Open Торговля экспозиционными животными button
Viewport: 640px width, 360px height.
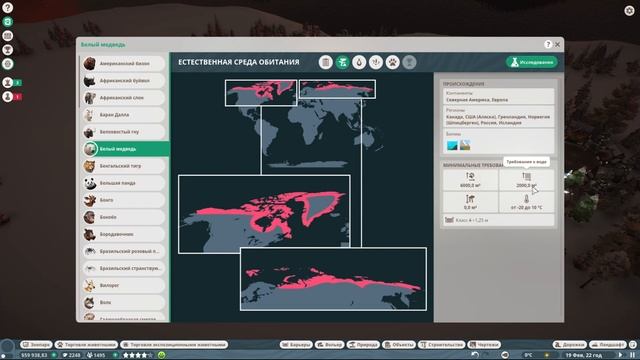click(174, 345)
